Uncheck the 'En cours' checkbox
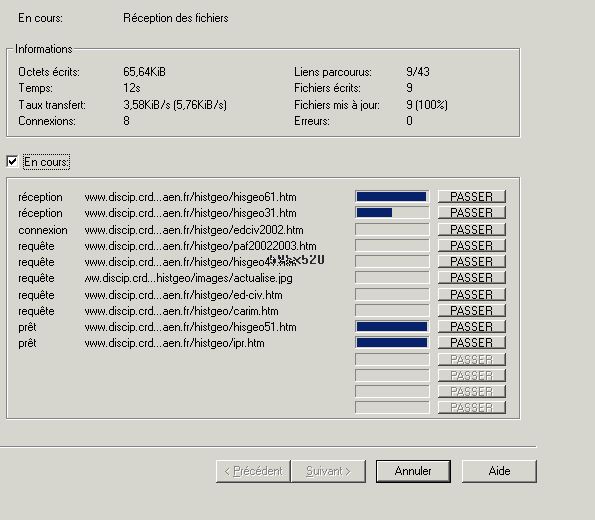Image resolution: width=595 pixels, height=520 pixels. click(12, 162)
